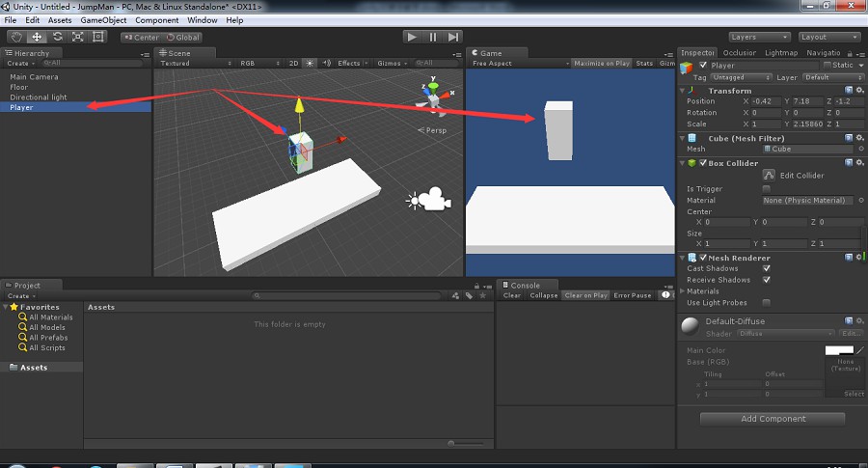
Task: Open Transform component gear settings
Action: [859, 91]
